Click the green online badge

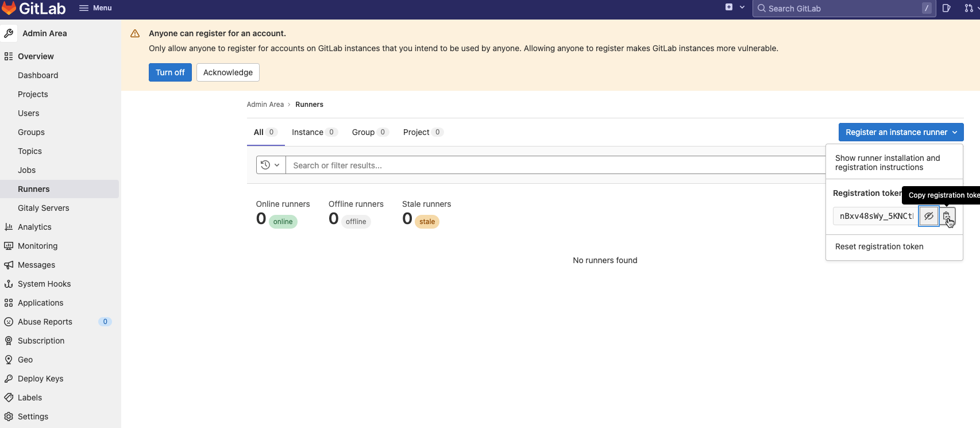pos(283,222)
